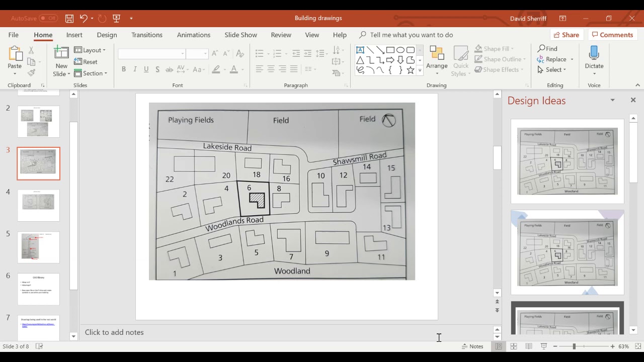Click the Share button

point(567,35)
